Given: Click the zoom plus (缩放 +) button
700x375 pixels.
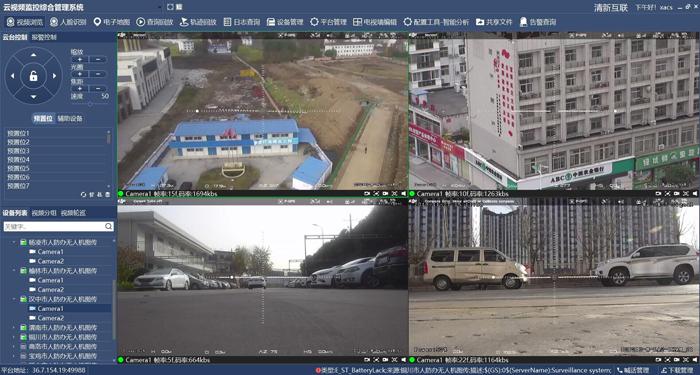Looking at the screenshot, I should [80, 59].
